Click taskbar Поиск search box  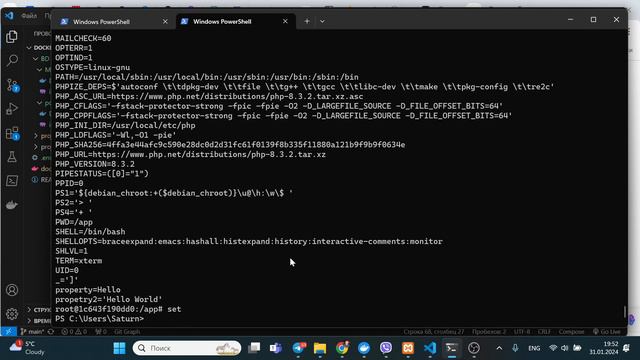coord(187,348)
